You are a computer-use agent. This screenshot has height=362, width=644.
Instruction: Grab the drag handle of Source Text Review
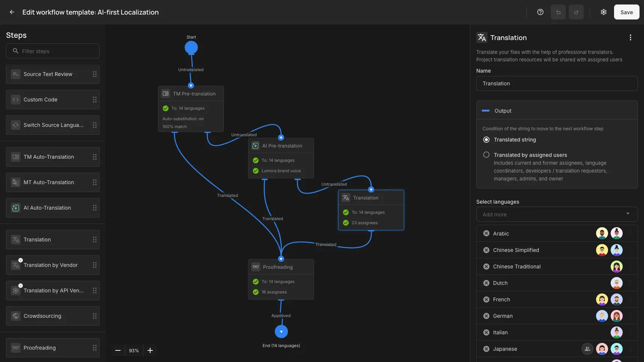95,74
